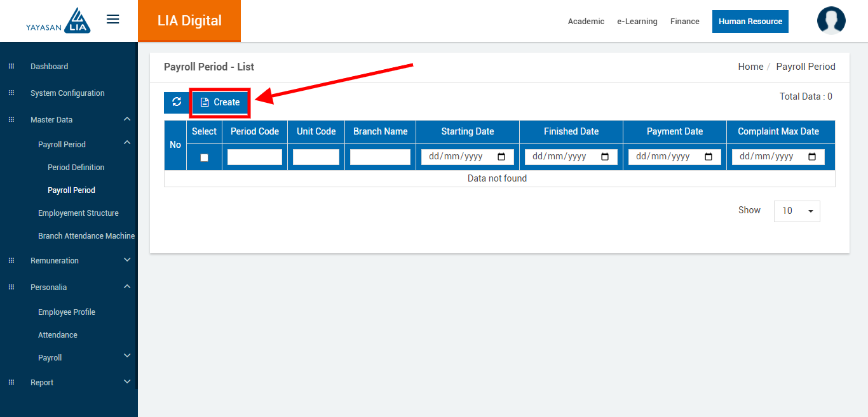Click the hamburger menu icon

click(113, 20)
